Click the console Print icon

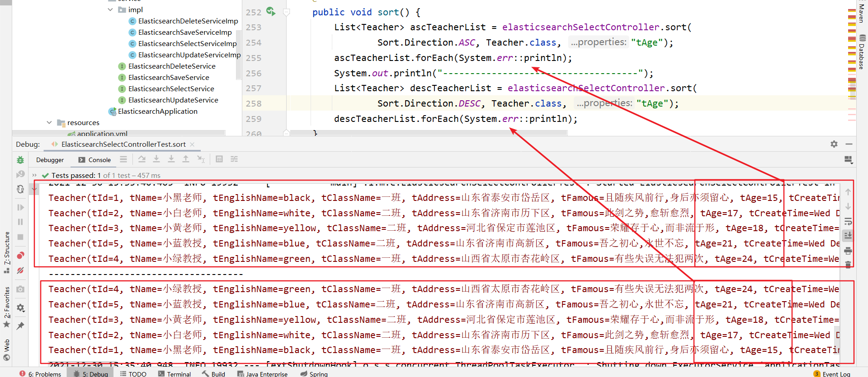coord(848,251)
